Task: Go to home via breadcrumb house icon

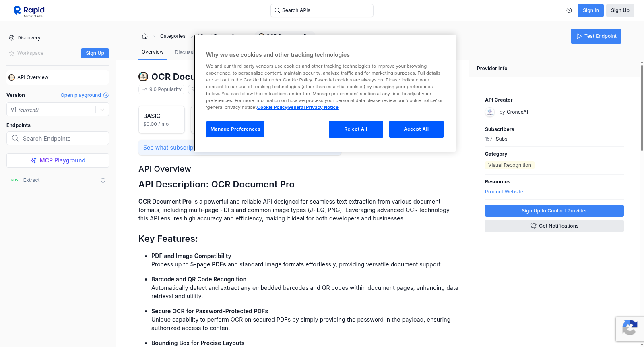Action: [x=145, y=36]
